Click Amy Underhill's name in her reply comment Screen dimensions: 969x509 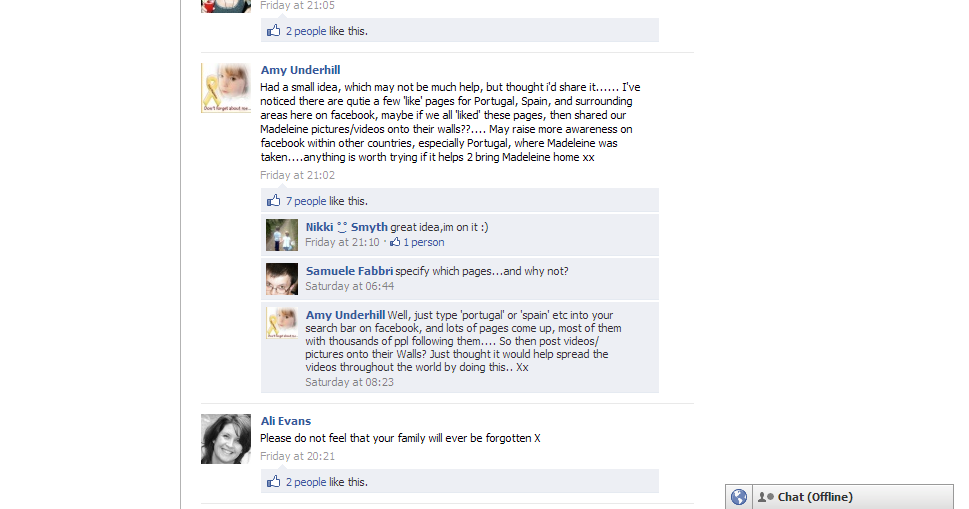(x=345, y=315)
